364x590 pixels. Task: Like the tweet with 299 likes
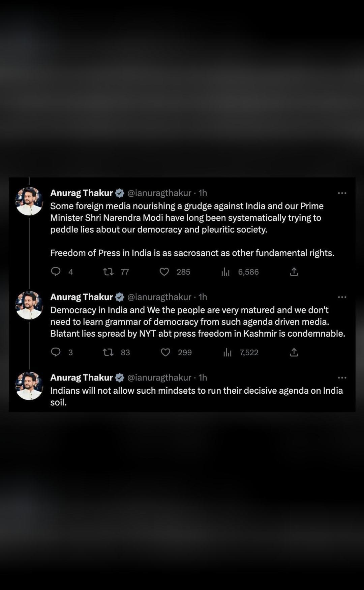pyautogui.click(x=165, y=352)
